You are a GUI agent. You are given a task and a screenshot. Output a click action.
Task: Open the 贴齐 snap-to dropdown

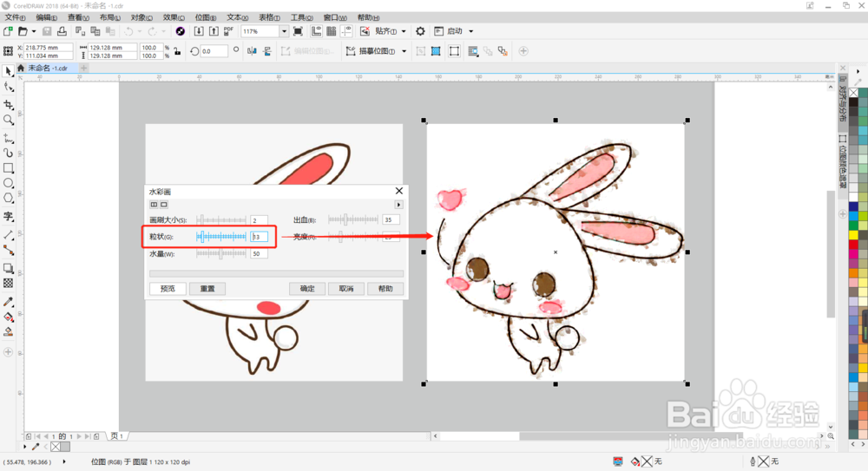(404, 31)
